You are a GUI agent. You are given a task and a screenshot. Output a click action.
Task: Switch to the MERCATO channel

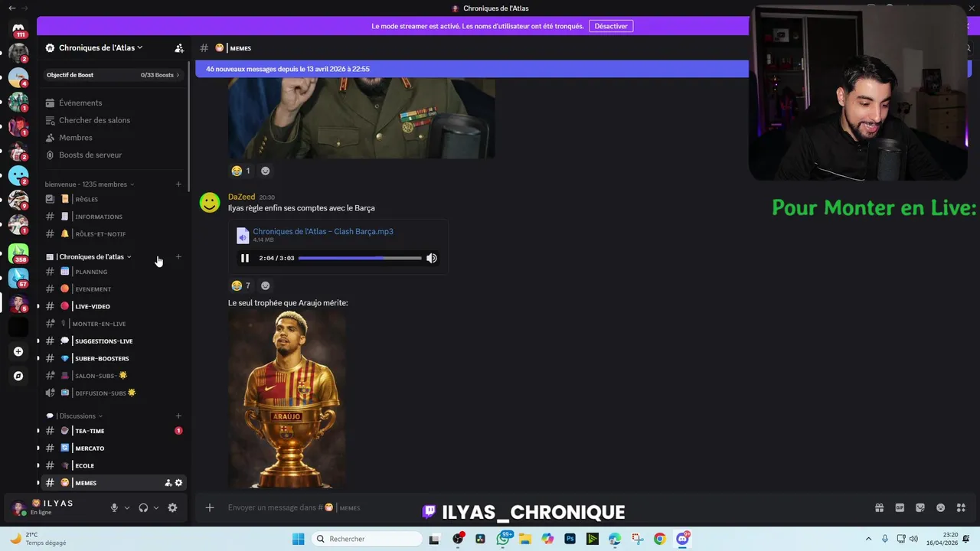[113, 448]
